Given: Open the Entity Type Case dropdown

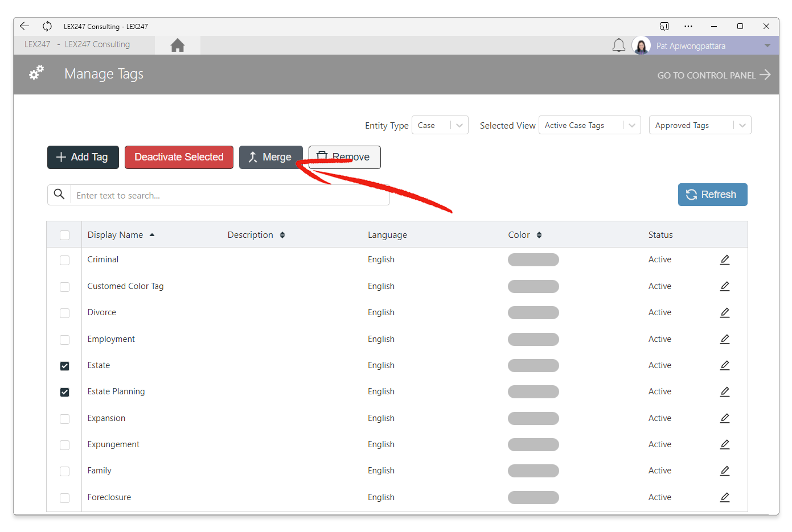Looking at the screenshot, I should tap(440, 125).
